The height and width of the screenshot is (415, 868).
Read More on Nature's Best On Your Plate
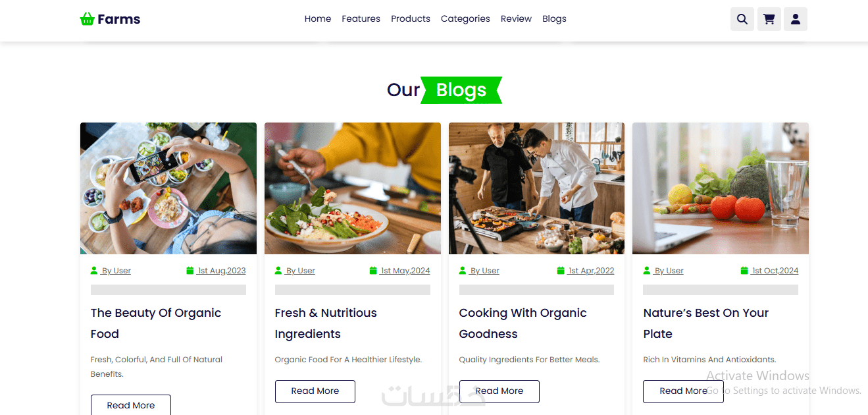[683, 391]
